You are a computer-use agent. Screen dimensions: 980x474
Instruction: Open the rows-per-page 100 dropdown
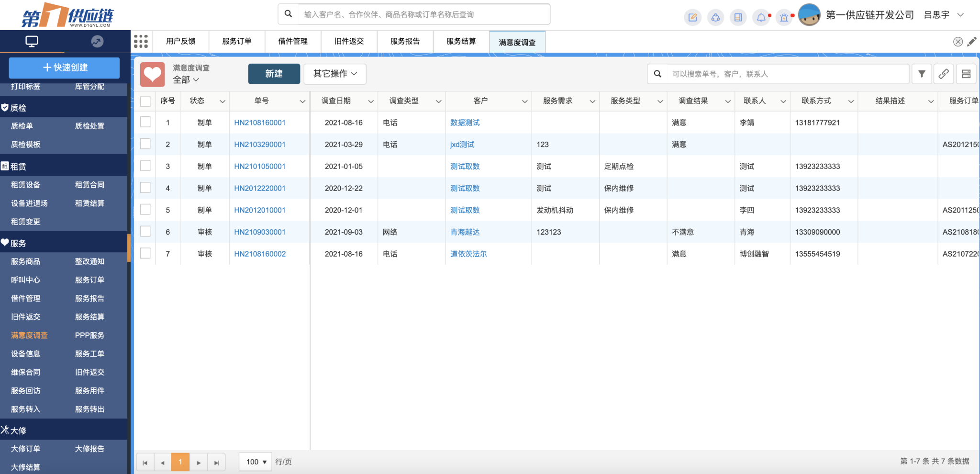point(256,462)
